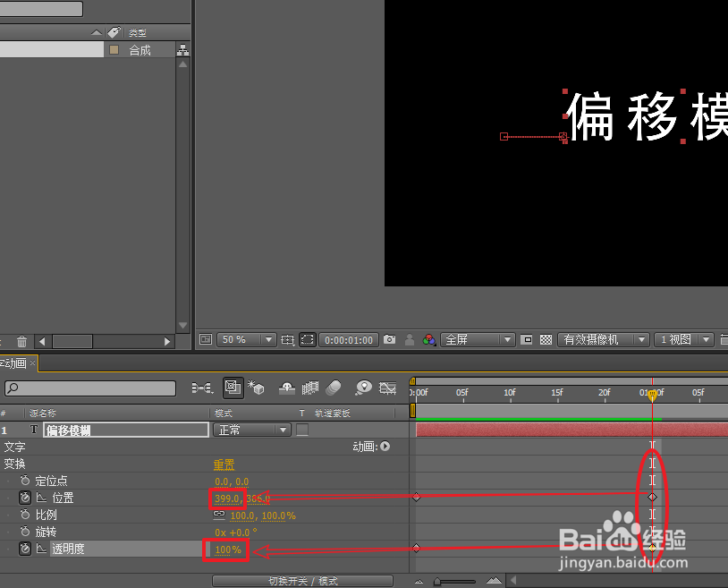
Task: Click the layer name field 偏移模糊
Action: pos(126,430)
